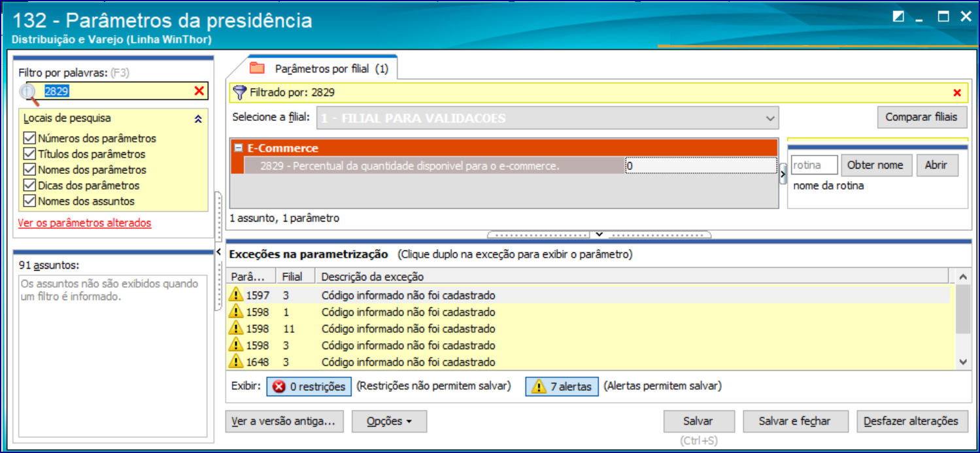Viewport: 980px width, 453px height.
Task: Click the exceptions scrollbar thumb
Action: pyautogui.click(x=962, y=309)
